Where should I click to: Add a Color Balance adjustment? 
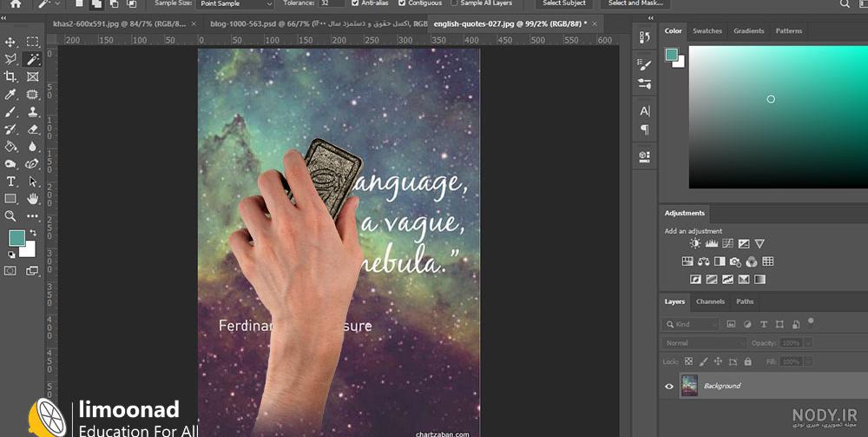[x=704, y=262]
